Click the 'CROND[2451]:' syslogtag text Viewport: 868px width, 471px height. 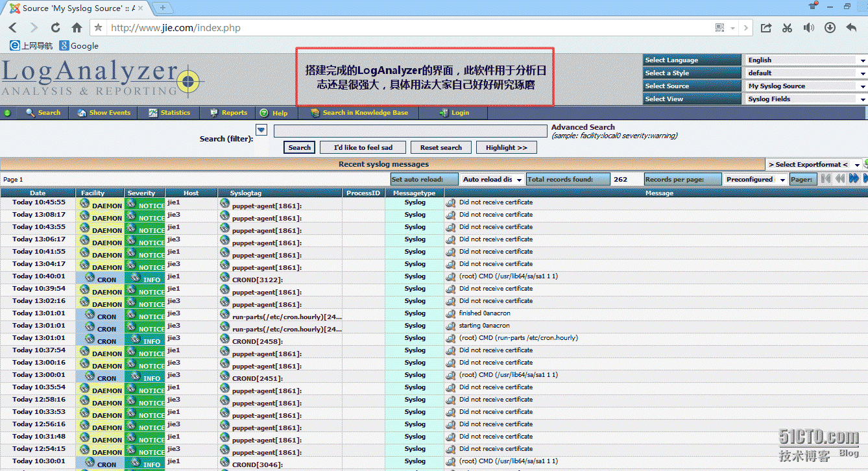pos(258,378)
